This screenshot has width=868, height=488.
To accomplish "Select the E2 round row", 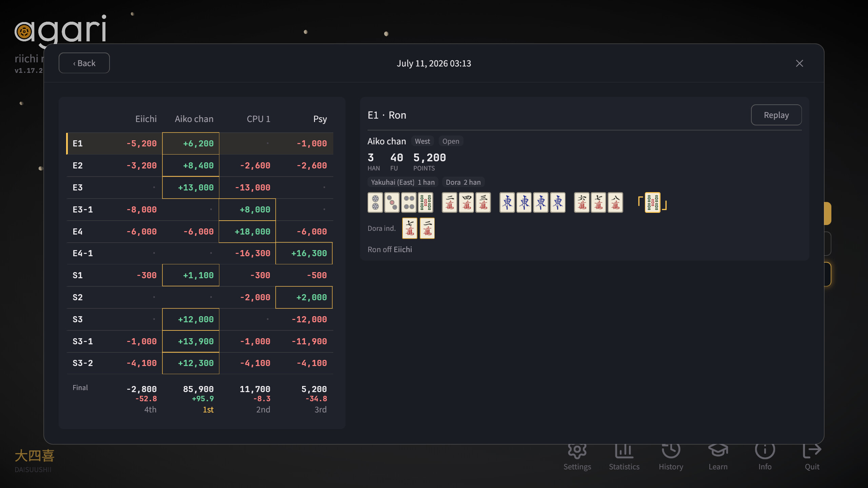I will [200, 165].
